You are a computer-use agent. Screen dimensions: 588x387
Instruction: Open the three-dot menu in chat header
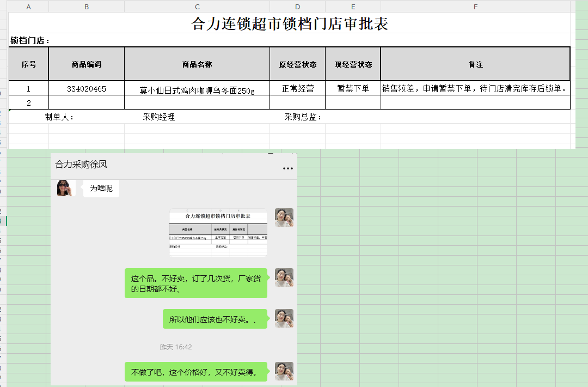tap(288, 168)
